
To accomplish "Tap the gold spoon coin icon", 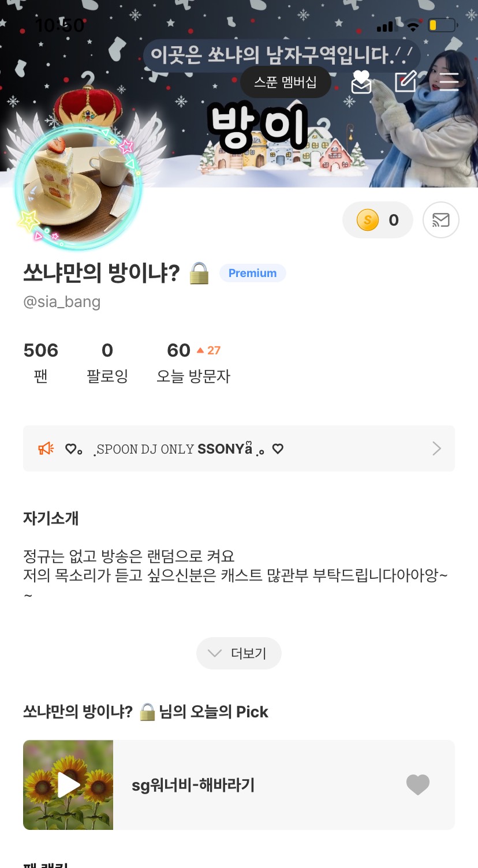I will tap(368, 220).
